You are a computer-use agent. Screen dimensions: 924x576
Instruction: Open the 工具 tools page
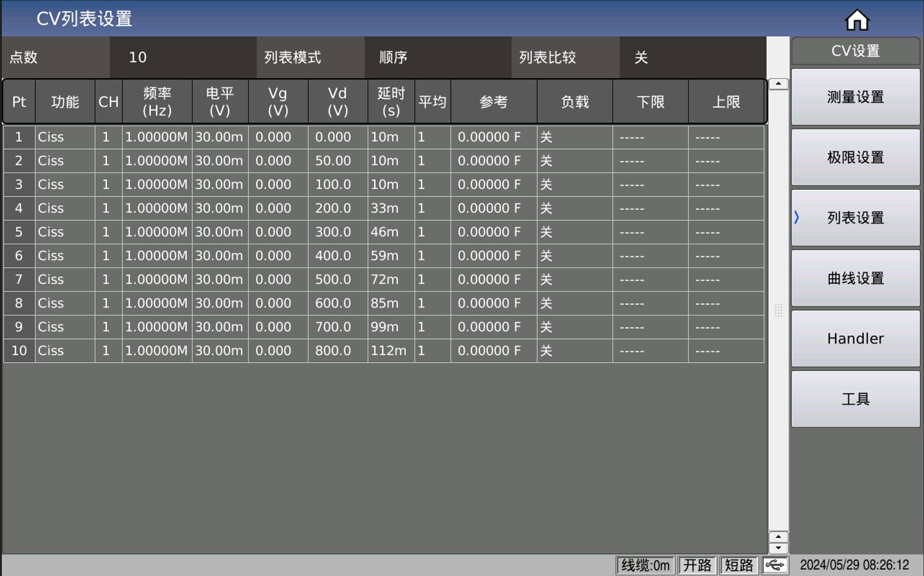point(855,399)
